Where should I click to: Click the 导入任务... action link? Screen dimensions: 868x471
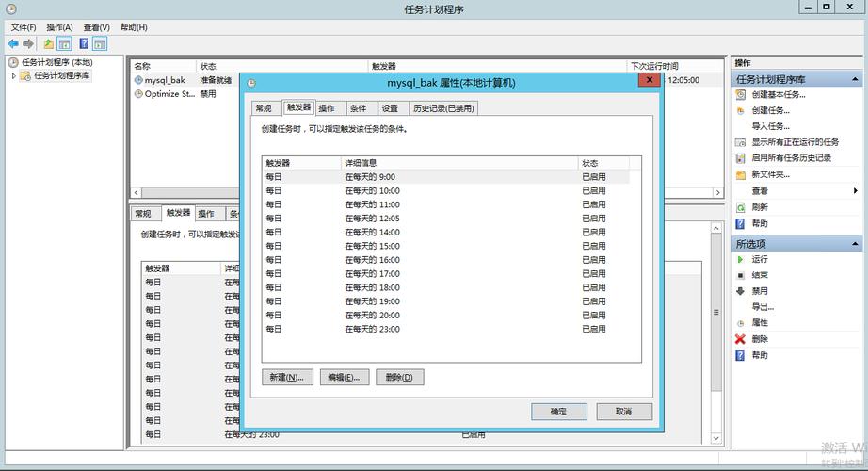click(x=770, y=126)
